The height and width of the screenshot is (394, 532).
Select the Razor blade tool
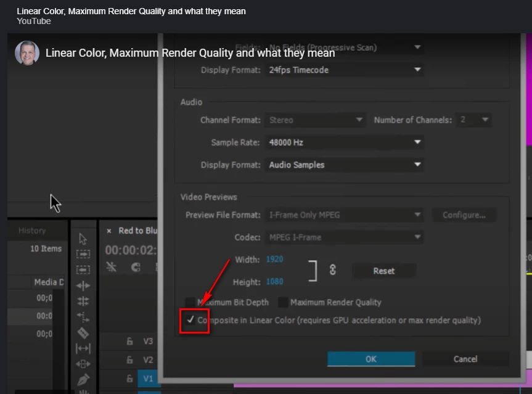coord(83,333)
